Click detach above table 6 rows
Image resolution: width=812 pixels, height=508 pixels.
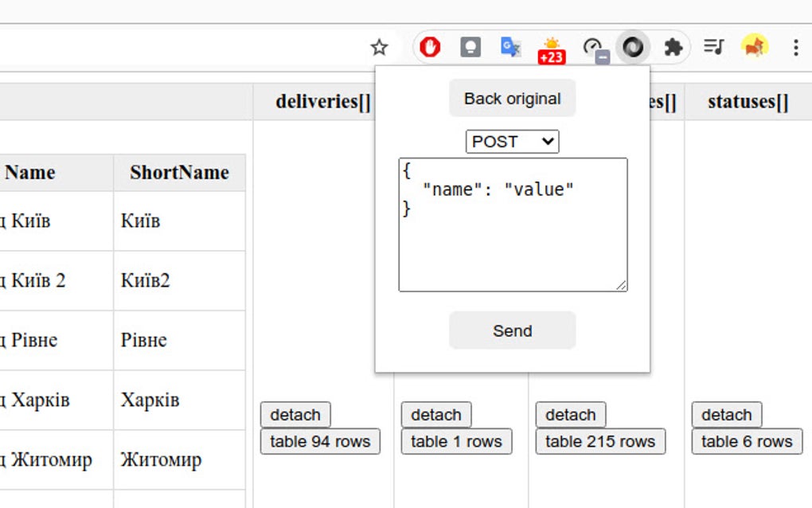click(x=727, y=414)
